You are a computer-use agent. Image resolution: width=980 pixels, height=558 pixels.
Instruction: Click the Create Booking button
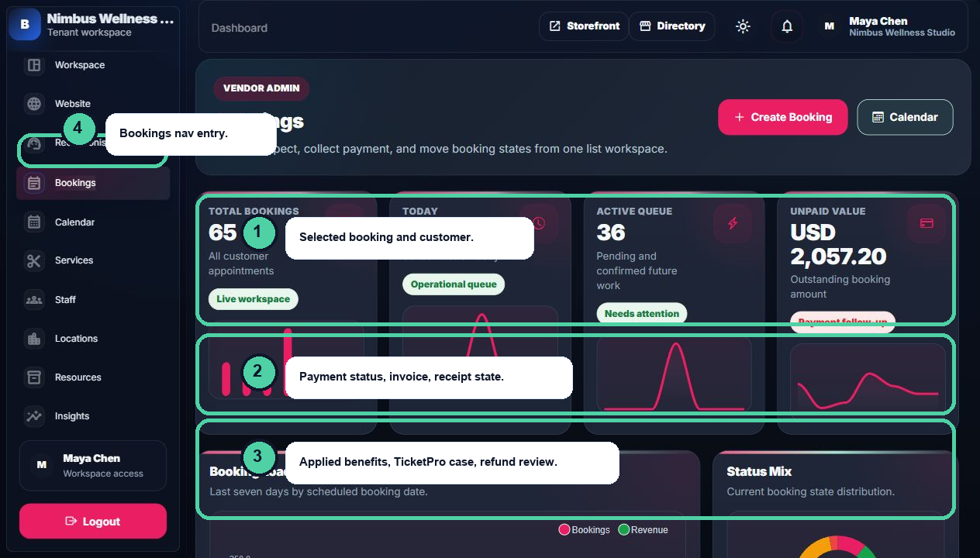click(x=783, y=117)
